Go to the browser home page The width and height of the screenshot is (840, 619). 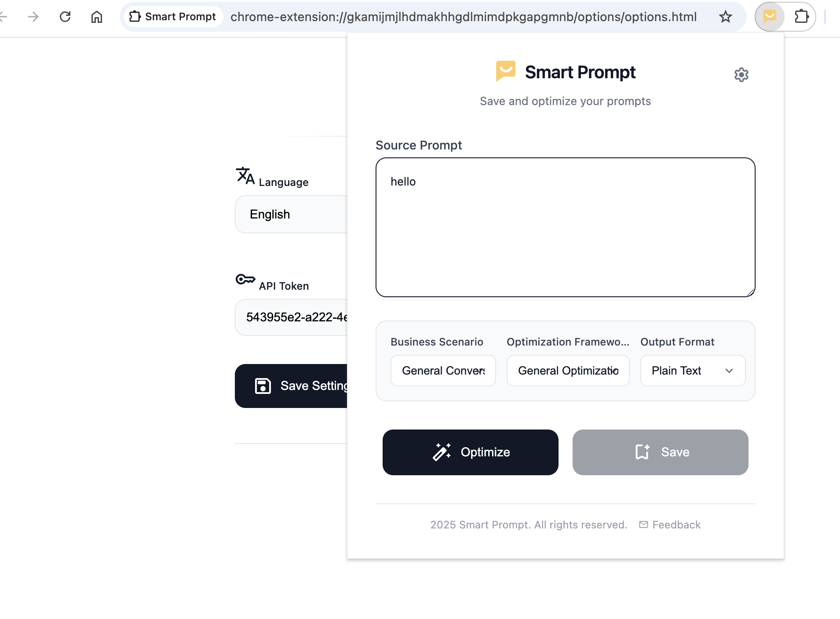(x=97, y=17)
